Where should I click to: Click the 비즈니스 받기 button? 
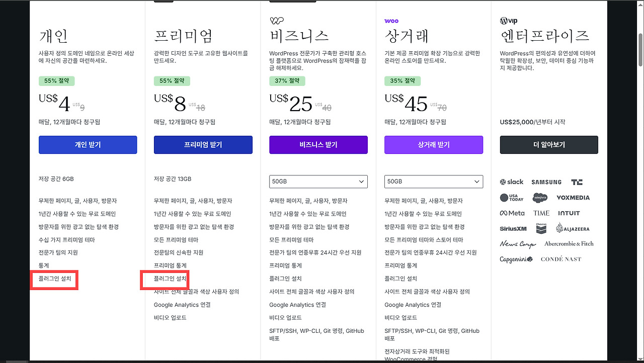point(318,144)
